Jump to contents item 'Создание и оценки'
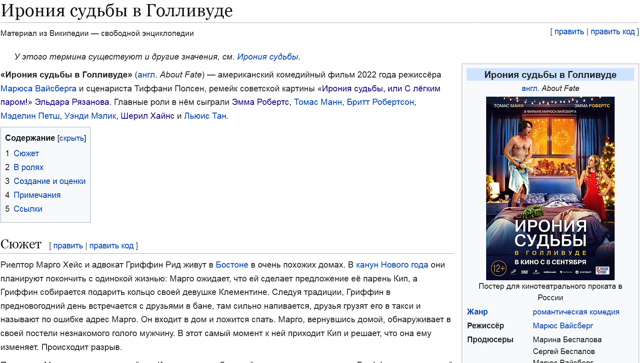The image size is (644, 363). 50,181
